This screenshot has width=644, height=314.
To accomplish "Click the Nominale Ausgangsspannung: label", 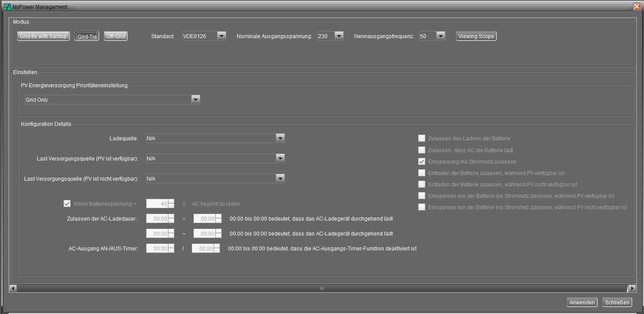I will (274, 36).
